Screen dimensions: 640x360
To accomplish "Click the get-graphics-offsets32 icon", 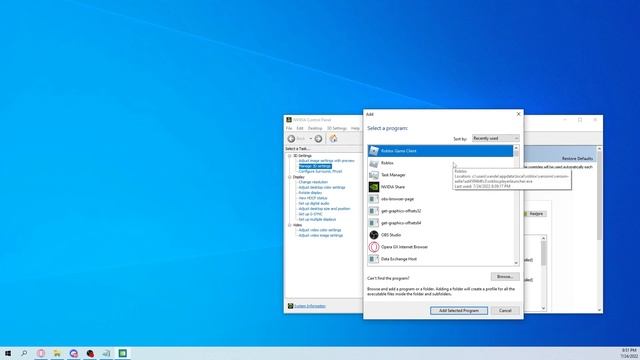I will coord(373,211).
